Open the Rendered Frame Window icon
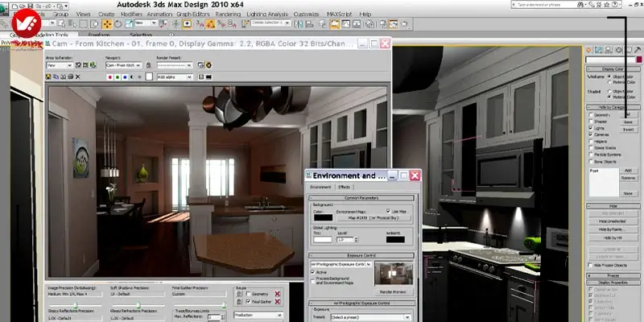This screenshot has width=644, height=322. click(x=393, y=23)
